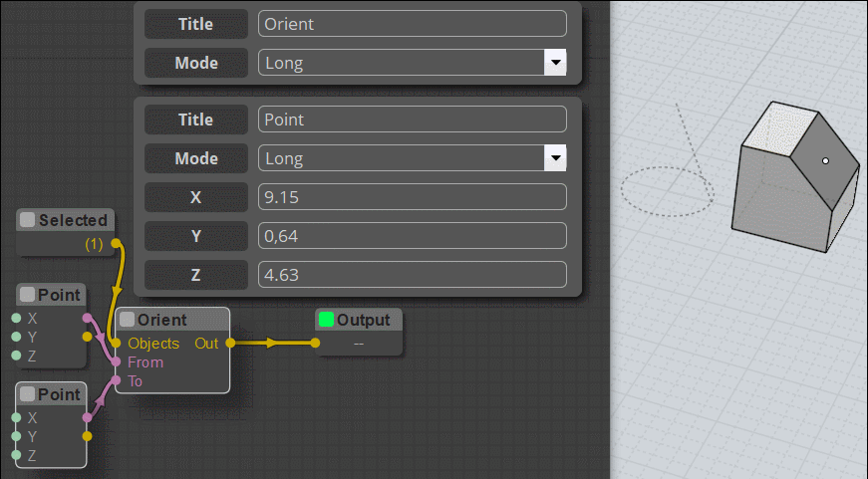The image size is (868, 479).
Task: Click the Y value field showing 0,64
Action: tap(412, 236)
